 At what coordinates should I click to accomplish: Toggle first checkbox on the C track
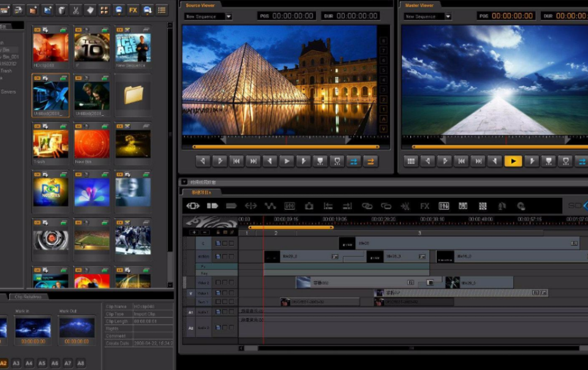tap(218, 243)
